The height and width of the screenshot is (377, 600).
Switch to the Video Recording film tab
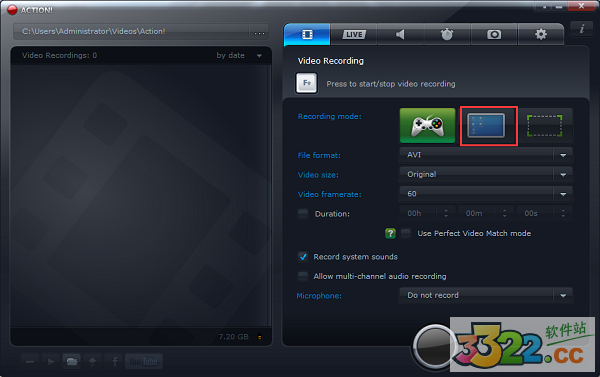pos(307,34)
